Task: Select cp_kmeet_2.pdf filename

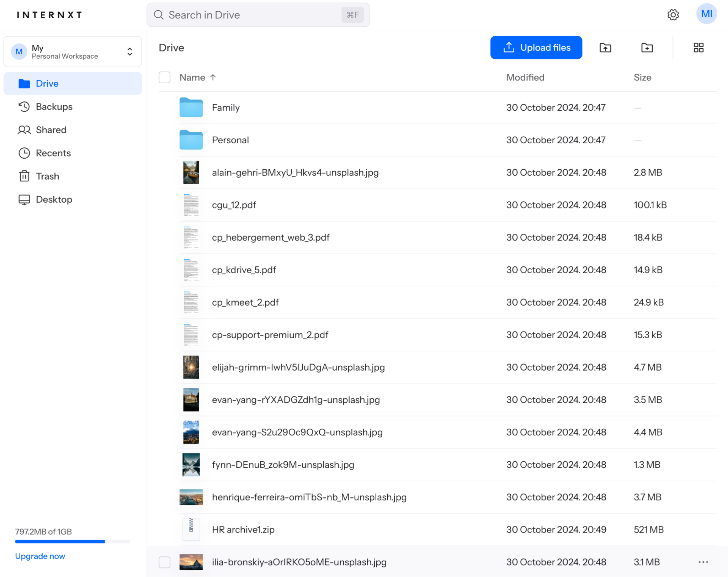Action: (x=245, y=302)
